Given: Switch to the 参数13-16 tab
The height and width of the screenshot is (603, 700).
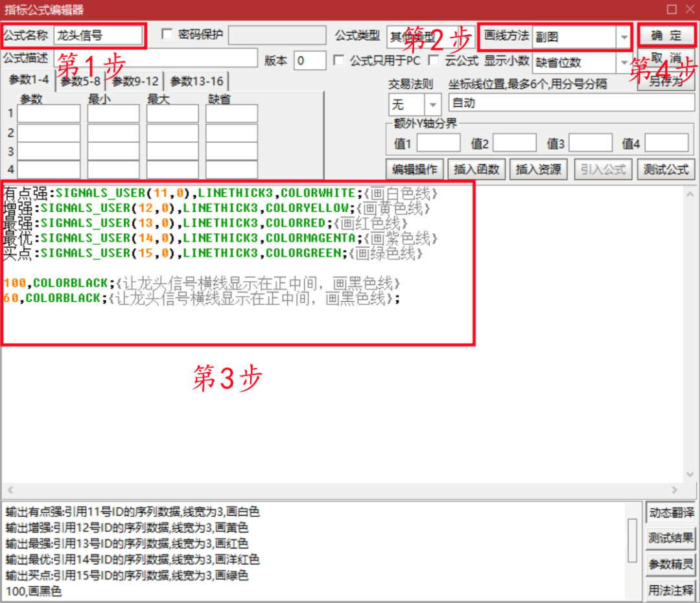Looking at the screenshot, I should (197, 81).
